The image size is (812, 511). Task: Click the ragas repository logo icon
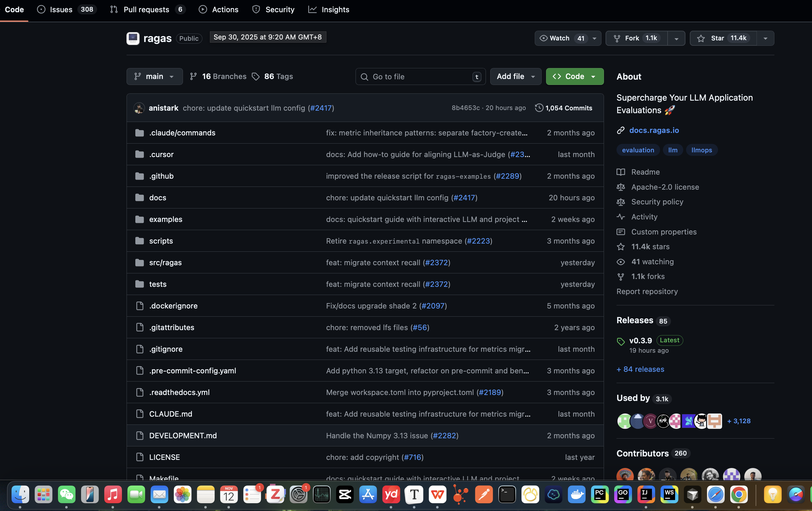[133, 38]
